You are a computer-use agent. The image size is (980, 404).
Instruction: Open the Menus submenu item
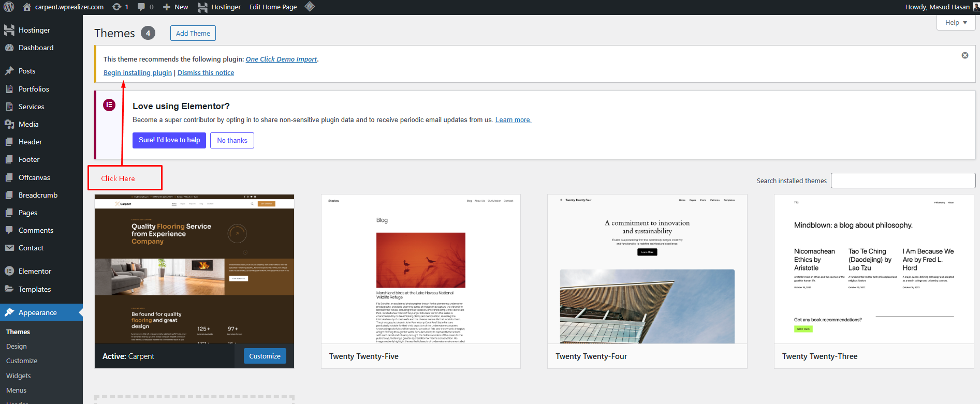pos(17,390)
